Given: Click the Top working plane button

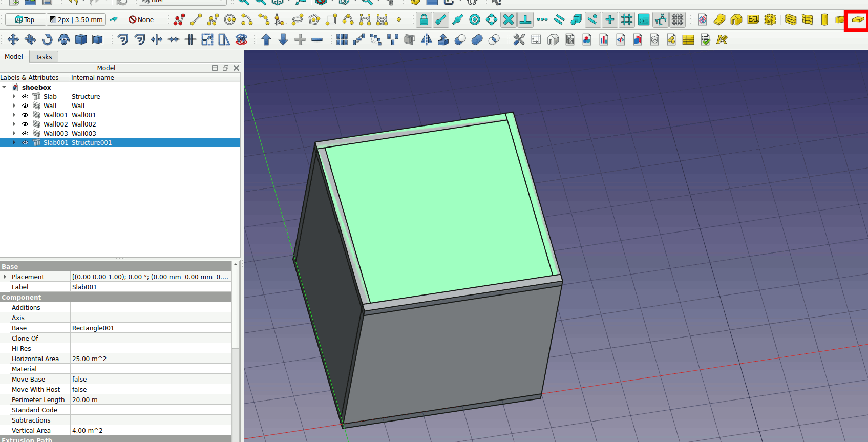Looking at the screenshot, I should [25, 20].
